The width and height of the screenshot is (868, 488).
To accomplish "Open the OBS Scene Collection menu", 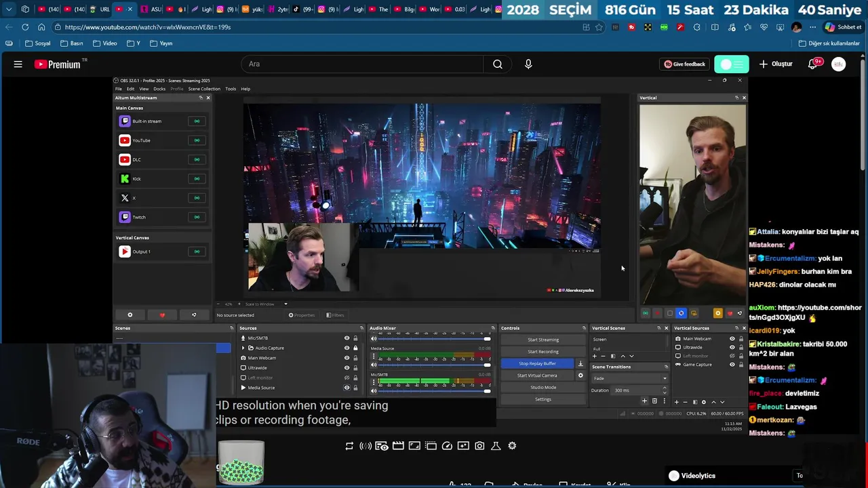I will coord(204,89).
